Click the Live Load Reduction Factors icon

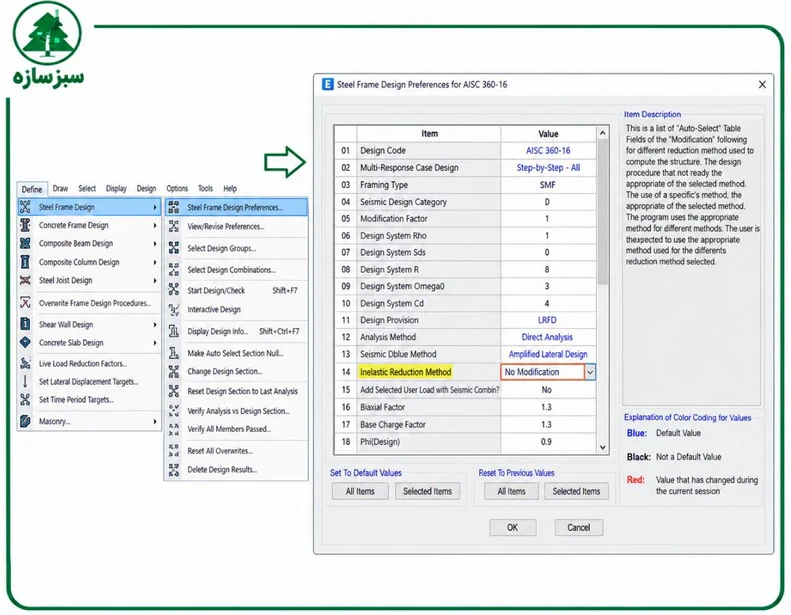point(25,363)
